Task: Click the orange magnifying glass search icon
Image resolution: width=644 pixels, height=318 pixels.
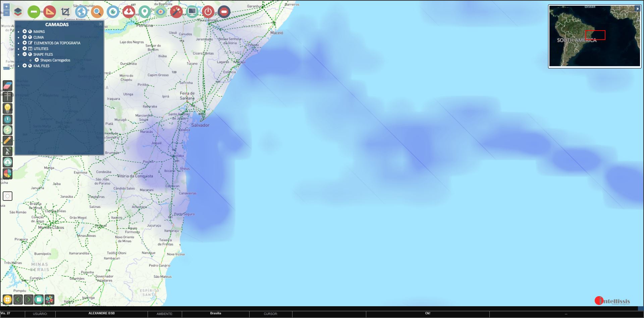Action: coord(97,12)
